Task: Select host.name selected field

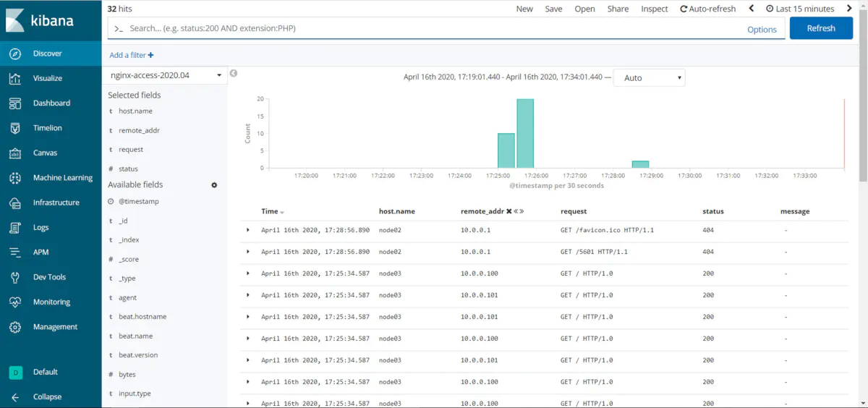Action: tap(135, 111)
